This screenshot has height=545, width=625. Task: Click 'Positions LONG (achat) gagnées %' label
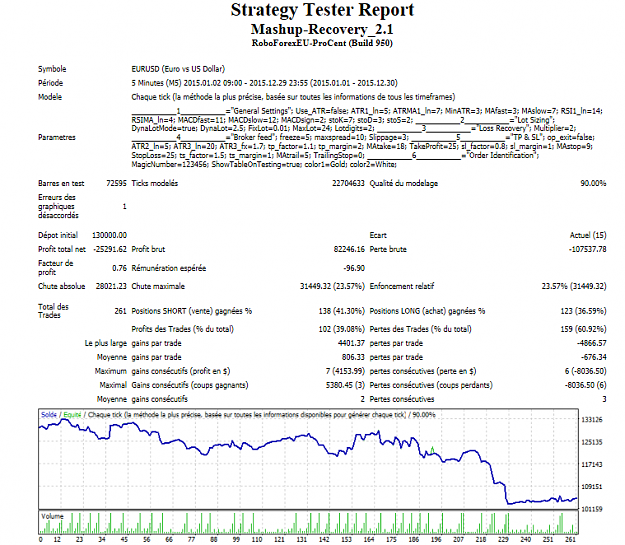coord(427,311)
